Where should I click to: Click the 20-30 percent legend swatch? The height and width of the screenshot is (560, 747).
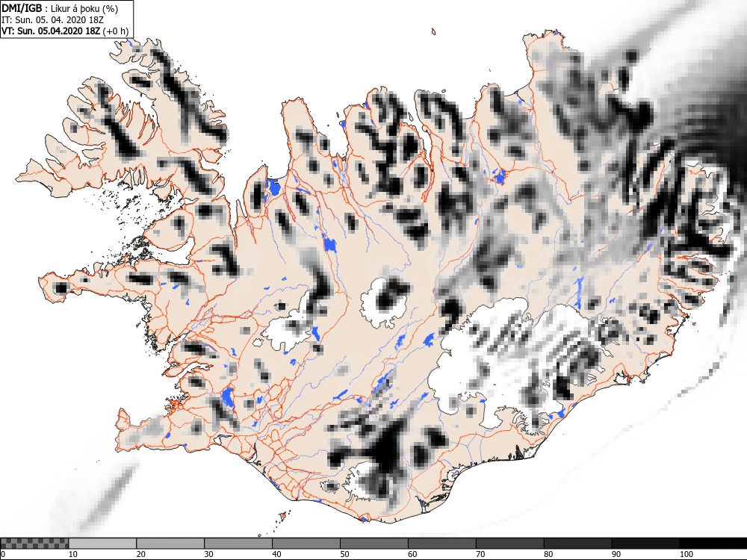coord(170,544)
